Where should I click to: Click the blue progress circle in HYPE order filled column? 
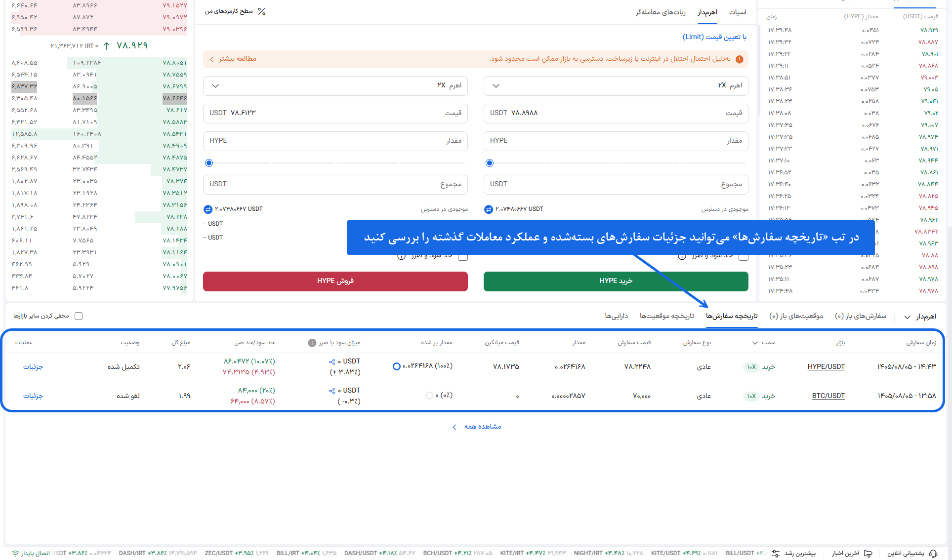pos(396,366)
